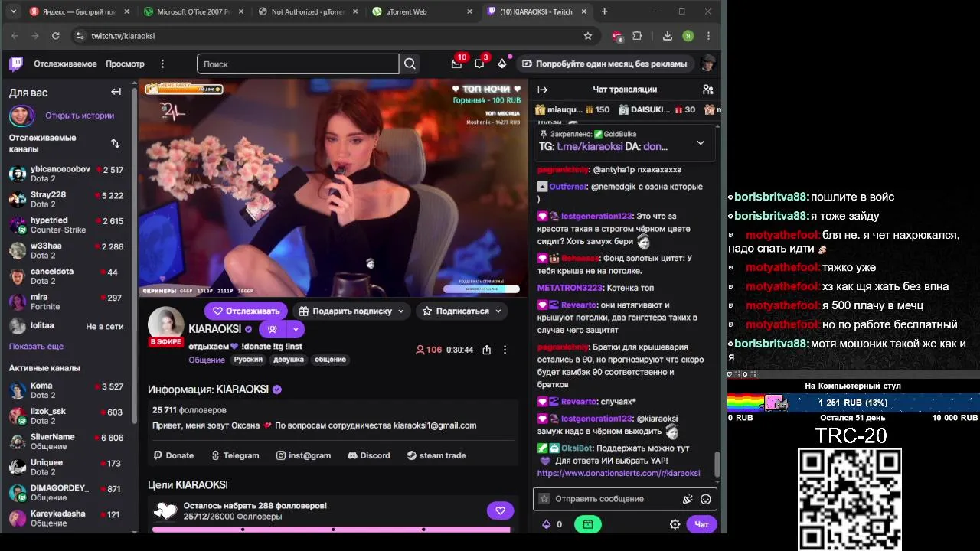Viewport: 980px width, 551px height.
Task: Click the Чат send button
Action: click(701, 524)
